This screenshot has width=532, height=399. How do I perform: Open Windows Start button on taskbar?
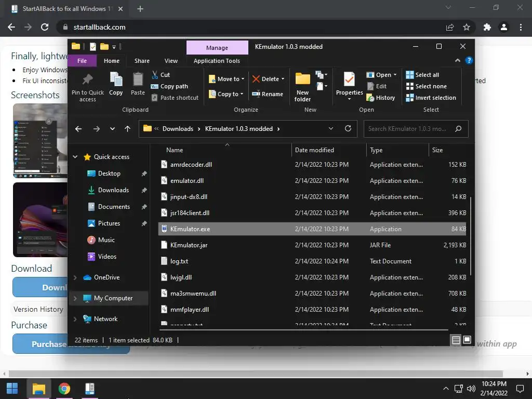pyautogui.click(x=12, y=389)
